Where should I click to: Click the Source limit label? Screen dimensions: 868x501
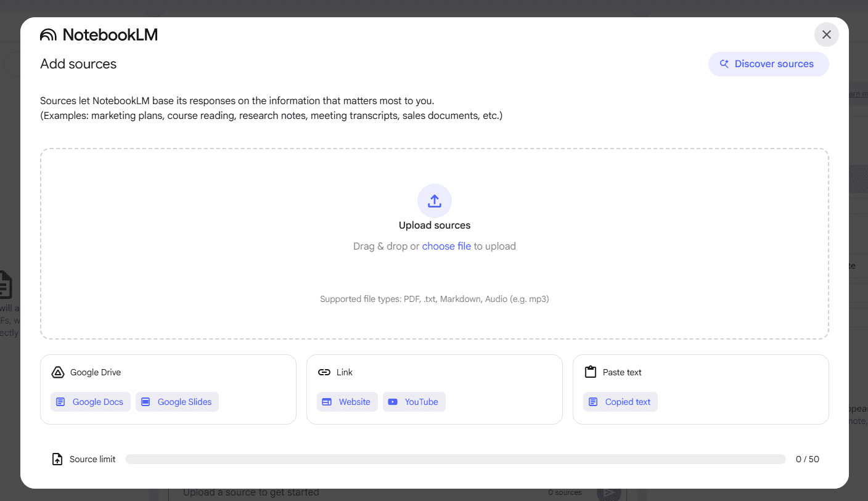pyautogui.click(x=92, y=459)
